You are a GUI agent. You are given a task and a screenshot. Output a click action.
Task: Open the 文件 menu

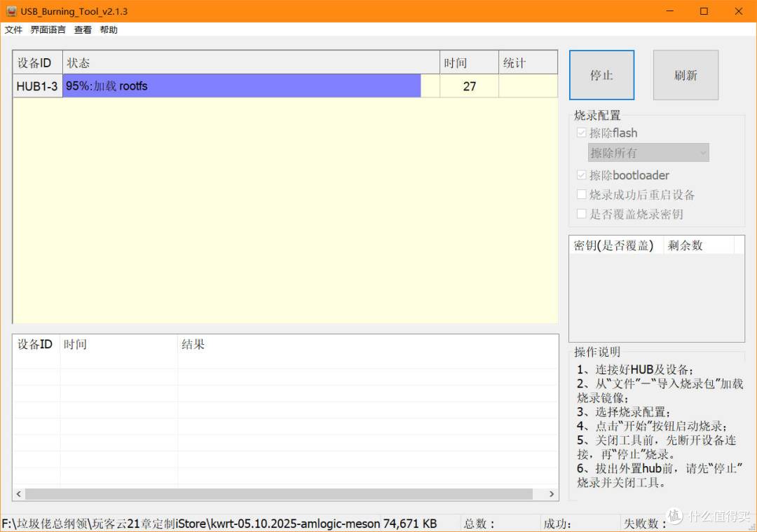(x=13, y=30)
